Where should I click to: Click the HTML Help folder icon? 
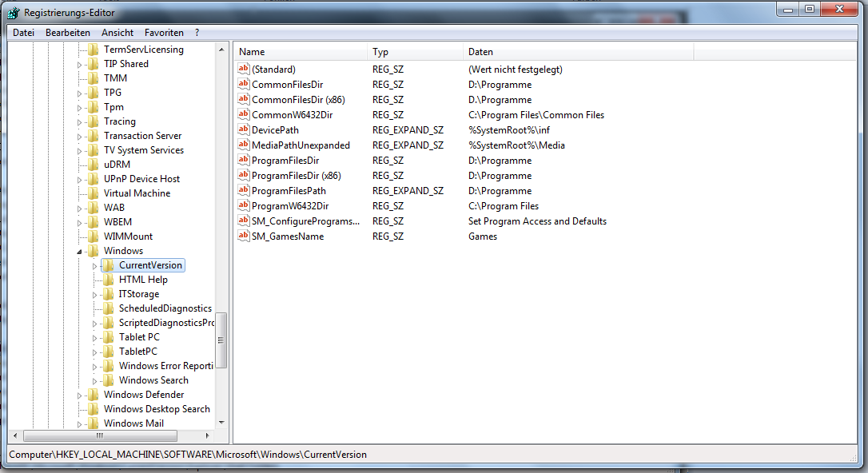(x=109, y=280)
